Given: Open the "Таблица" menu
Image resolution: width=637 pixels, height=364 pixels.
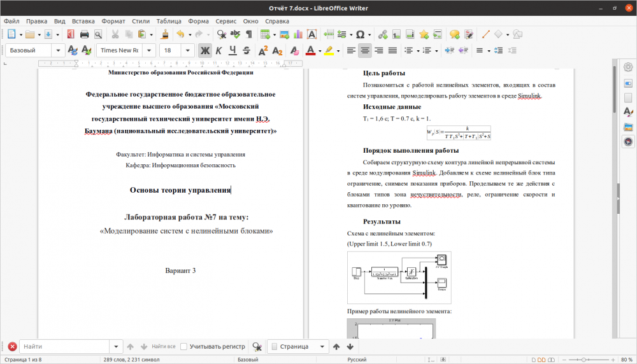Looking at the screenshot, I should [x=168, y=21].
